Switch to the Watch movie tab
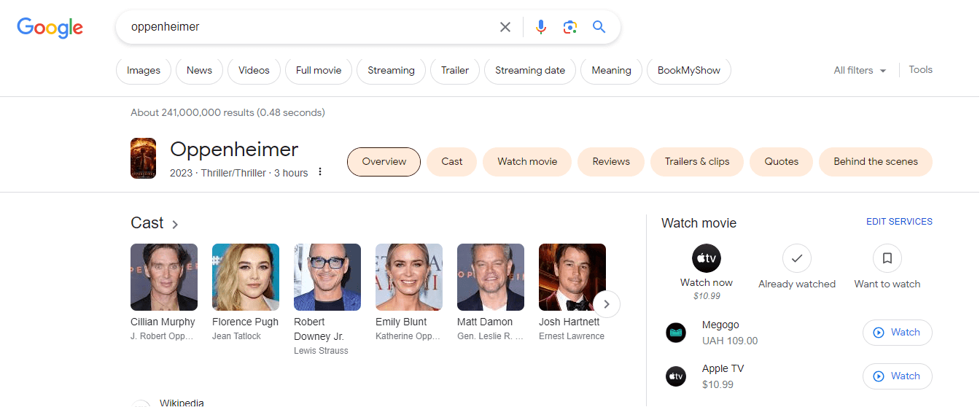 tap(527, 162)
